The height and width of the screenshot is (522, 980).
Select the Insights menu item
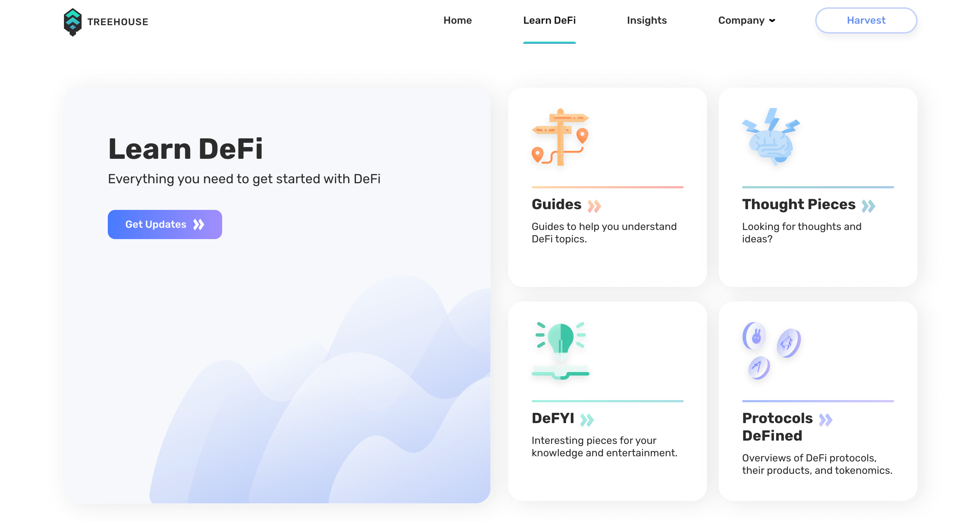coord(647,20)
